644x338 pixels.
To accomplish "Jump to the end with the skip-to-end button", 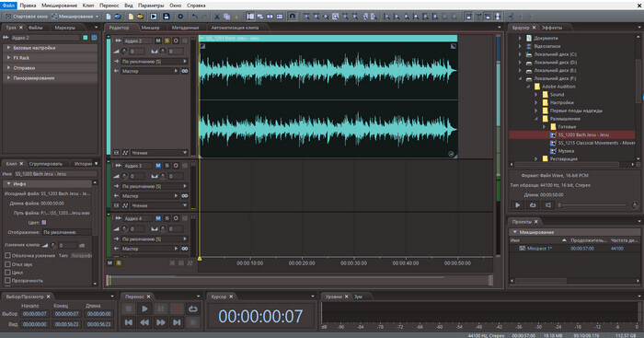I will [177, 322].
